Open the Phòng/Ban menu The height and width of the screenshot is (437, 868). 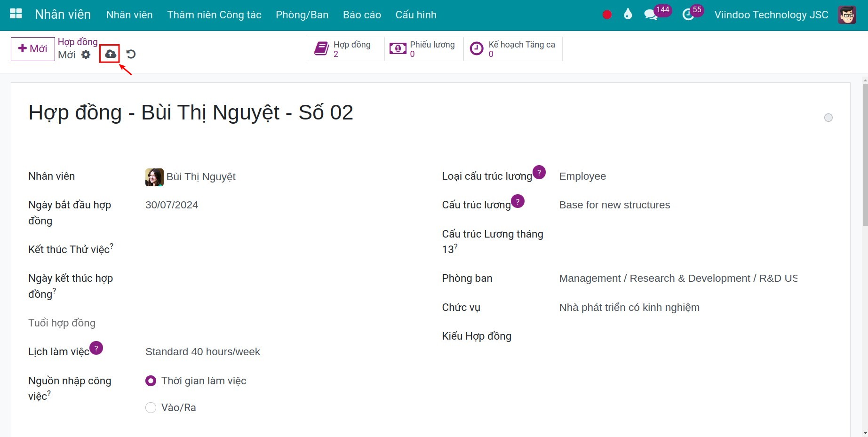pyautogui.click(x=302, y=15)
